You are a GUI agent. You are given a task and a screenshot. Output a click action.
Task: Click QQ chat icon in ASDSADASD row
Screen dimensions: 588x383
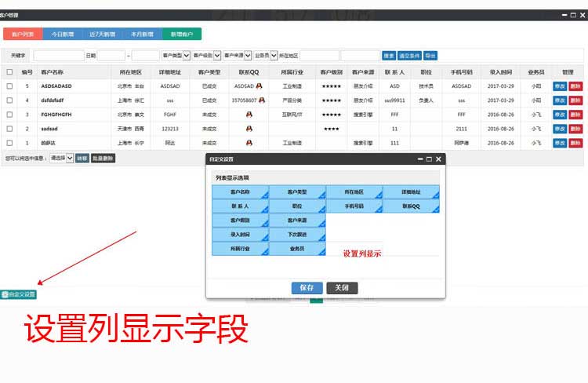(x=259, y=86)
